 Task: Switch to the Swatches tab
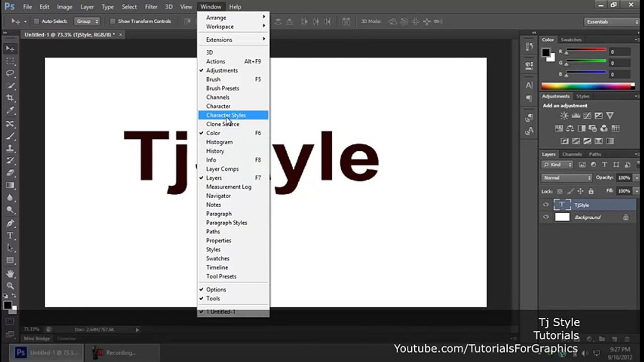tap(571, 40)
